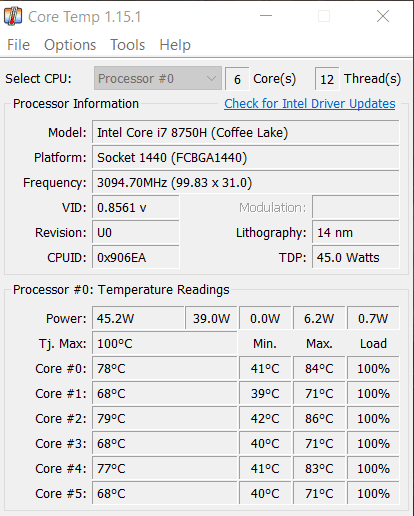
Task: Select the Model field Intel Core i7 8750H
Action: (246, 133)
